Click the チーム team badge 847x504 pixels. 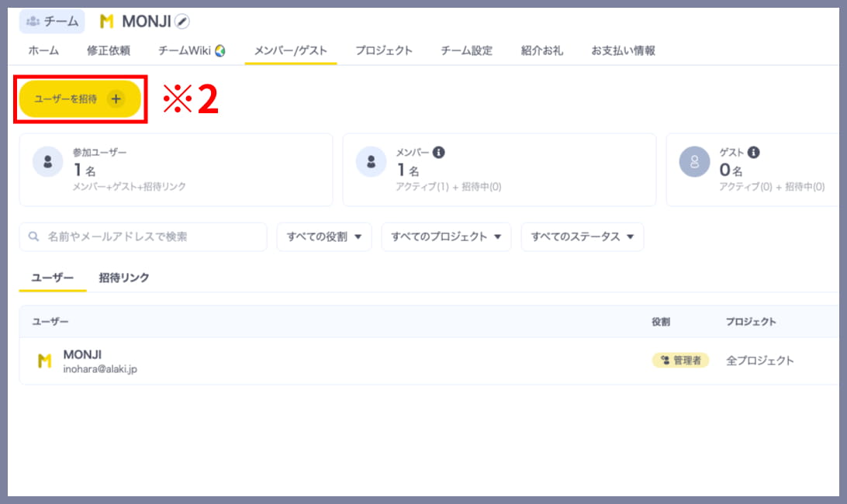(x=53, y=22)
